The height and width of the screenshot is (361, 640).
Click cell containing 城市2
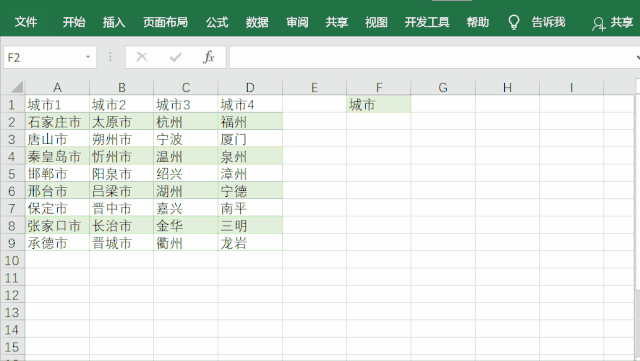pyautogui.click(x=122, y=105)
